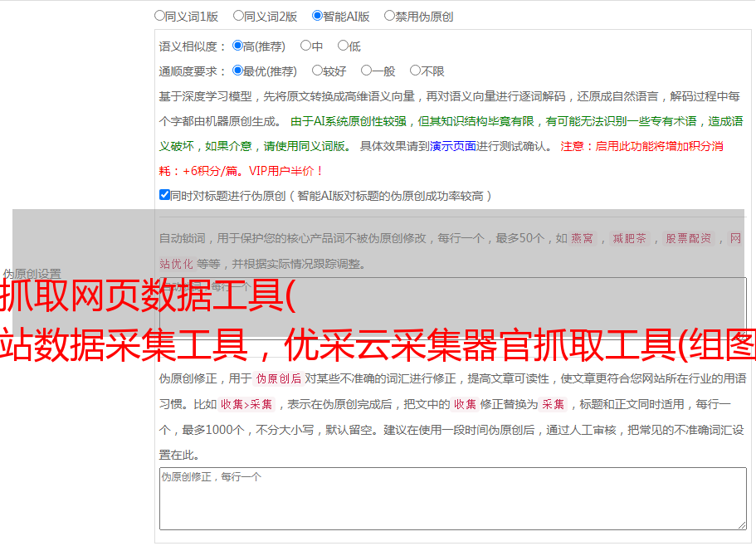This screenshot has height=546, width=756.
Task: Choose the 智能AI版 rewrite mode
Action: [317, 16]
